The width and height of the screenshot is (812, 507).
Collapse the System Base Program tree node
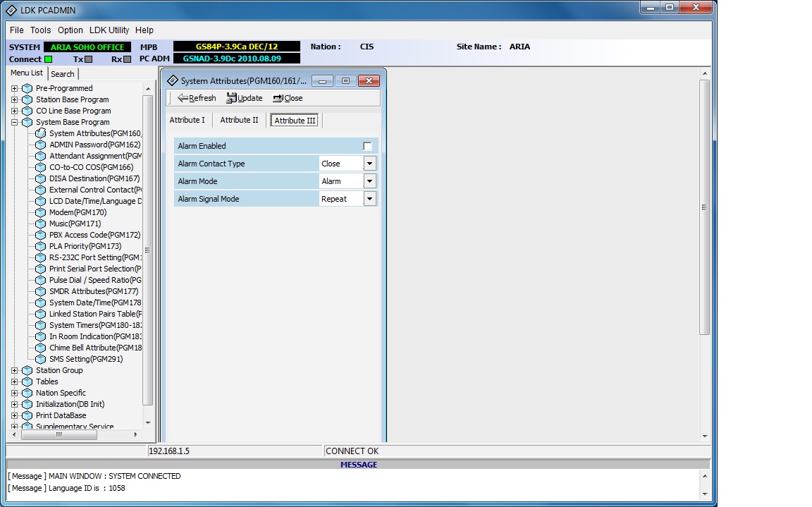(15, 122)
